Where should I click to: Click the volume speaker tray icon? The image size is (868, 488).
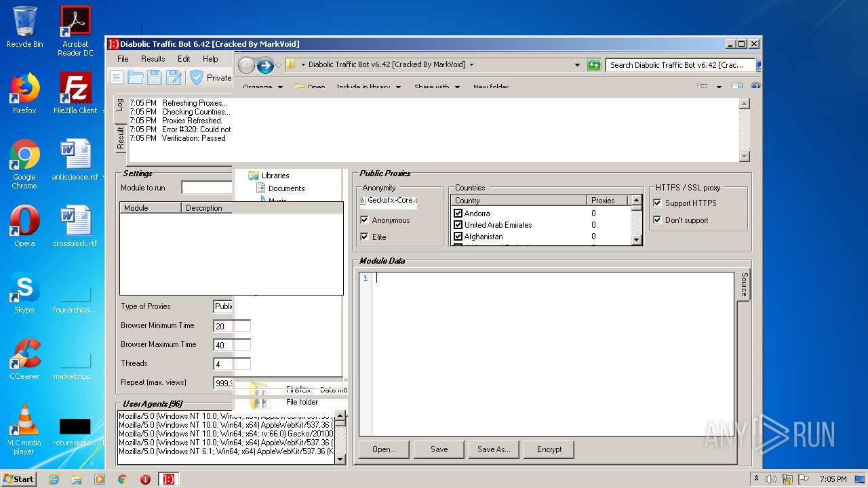tap(771, 479)
